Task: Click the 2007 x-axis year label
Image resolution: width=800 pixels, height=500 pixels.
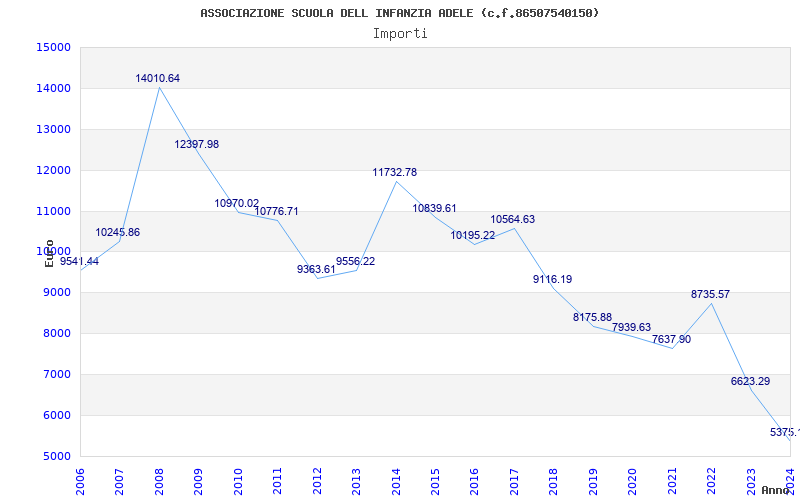Action: pyautogui.click(x=119, y=482)
